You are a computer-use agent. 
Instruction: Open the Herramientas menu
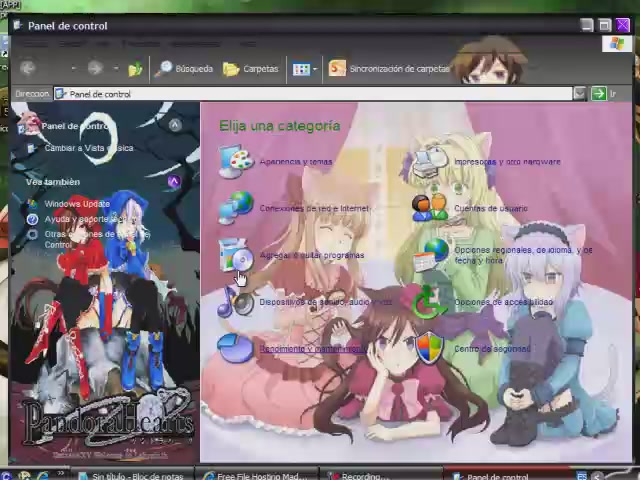tap(196, 43)
